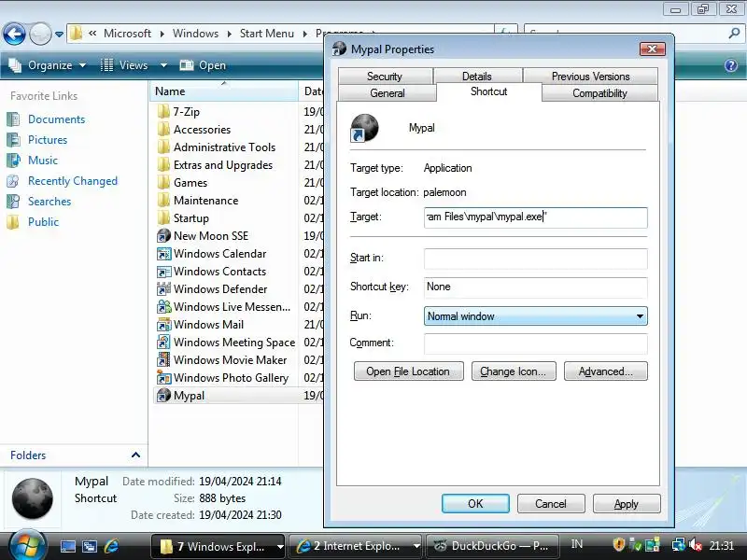Click inside the Target text field

[x=535, y=217]
